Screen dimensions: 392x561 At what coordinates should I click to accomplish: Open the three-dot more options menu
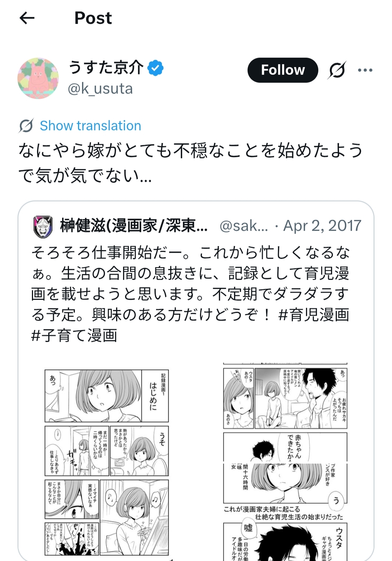[x=365, y=70]
